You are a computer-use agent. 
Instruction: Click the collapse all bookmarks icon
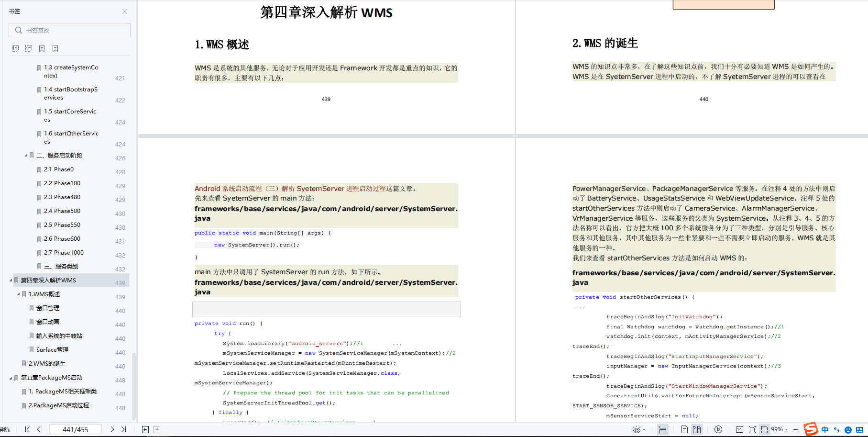coord(29,48)
